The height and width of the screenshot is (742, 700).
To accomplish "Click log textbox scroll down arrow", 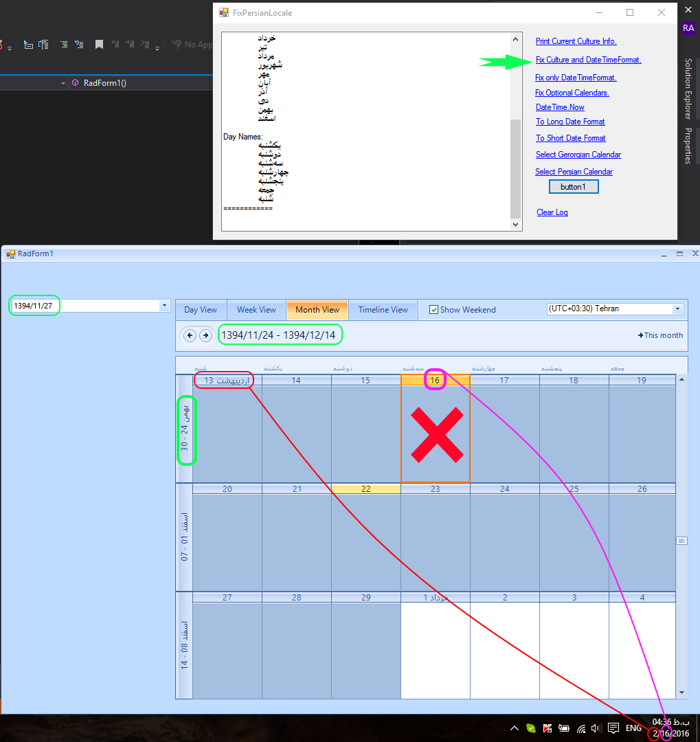I will pos(515,225).
